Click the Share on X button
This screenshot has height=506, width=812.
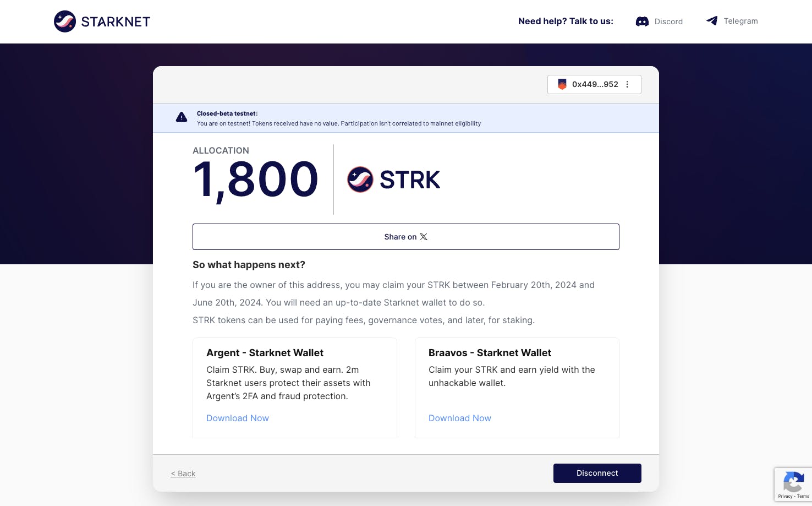(406, 237)
